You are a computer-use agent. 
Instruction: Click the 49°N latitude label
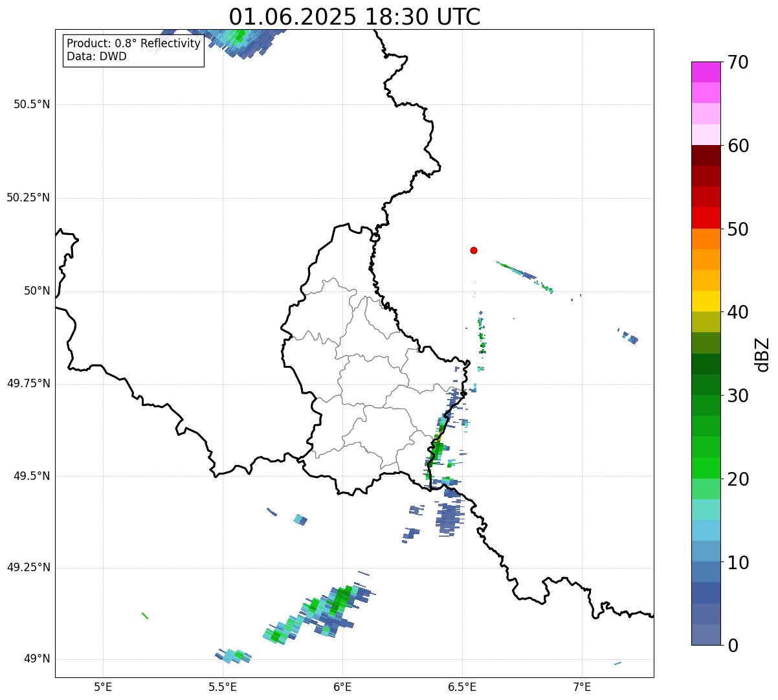[37, 659]
